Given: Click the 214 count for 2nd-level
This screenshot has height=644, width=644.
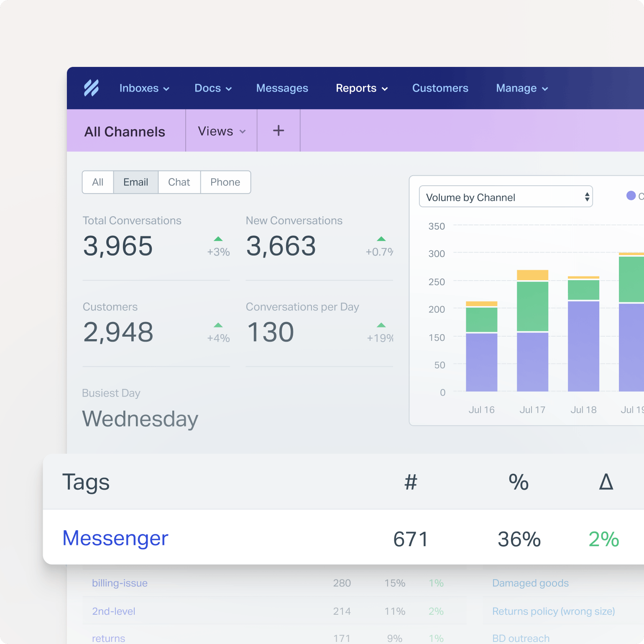Looking at the screenshot, I should pos(342,611).
